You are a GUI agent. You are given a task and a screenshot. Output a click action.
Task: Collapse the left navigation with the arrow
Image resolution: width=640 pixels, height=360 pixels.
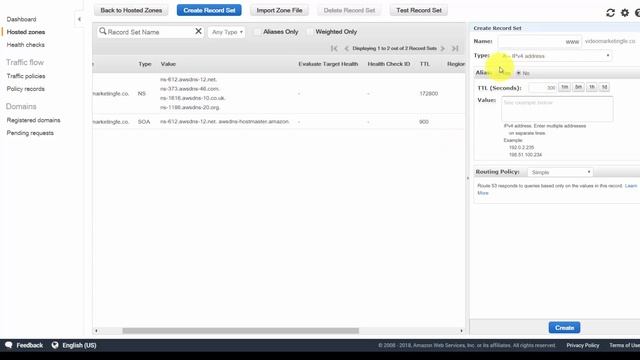[x=79, y=19]
